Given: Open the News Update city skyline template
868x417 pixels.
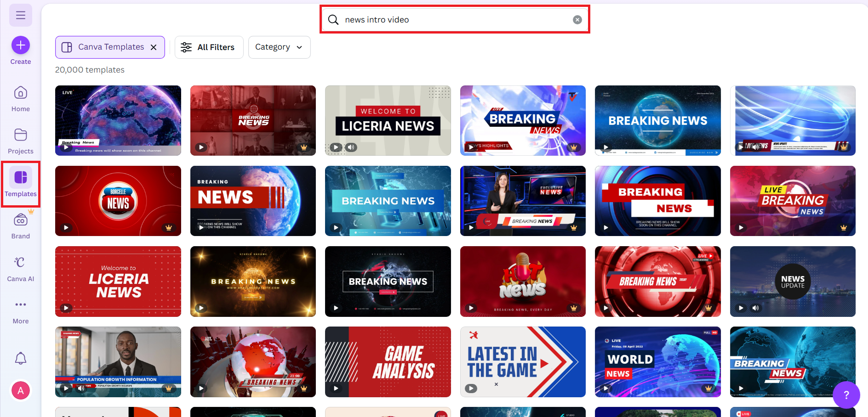Looking at the screenshot, I should click(793, 282).
